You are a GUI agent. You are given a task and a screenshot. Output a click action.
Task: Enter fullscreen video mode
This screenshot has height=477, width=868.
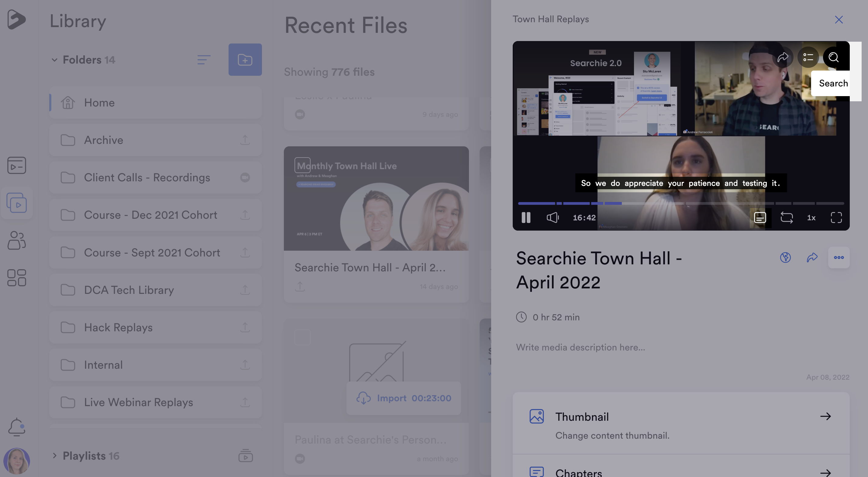click(x=836, y=218)
